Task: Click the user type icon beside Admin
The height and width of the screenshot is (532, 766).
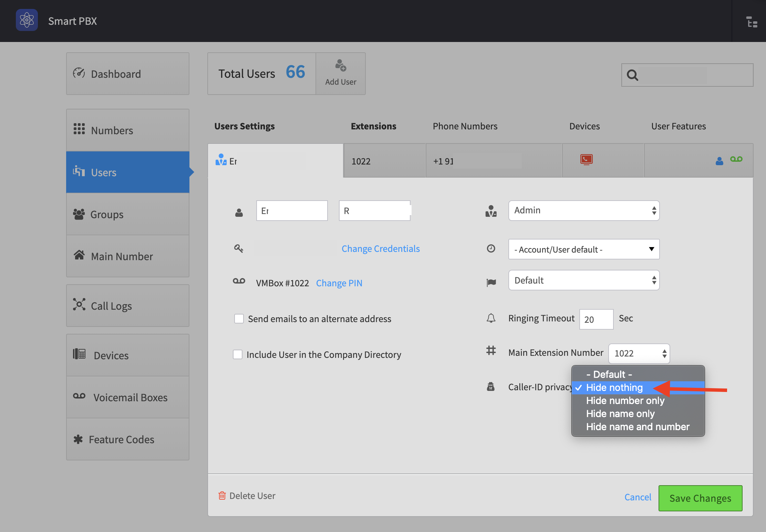Action: [x=491, y=211]
